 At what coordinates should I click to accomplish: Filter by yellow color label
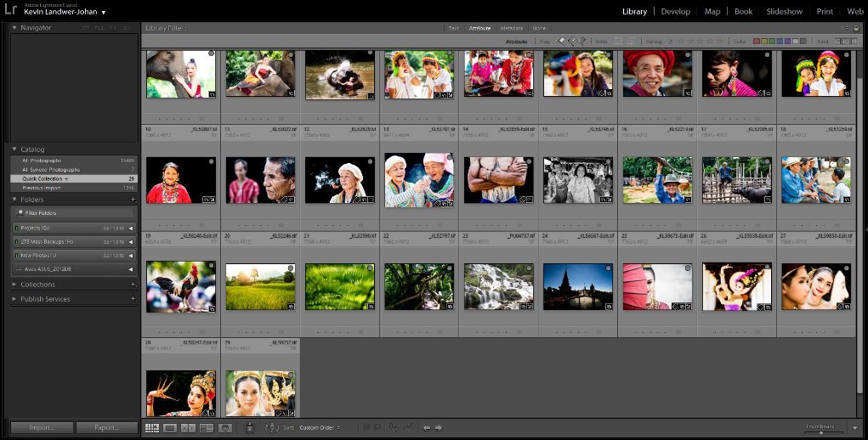tap(764, 42)
